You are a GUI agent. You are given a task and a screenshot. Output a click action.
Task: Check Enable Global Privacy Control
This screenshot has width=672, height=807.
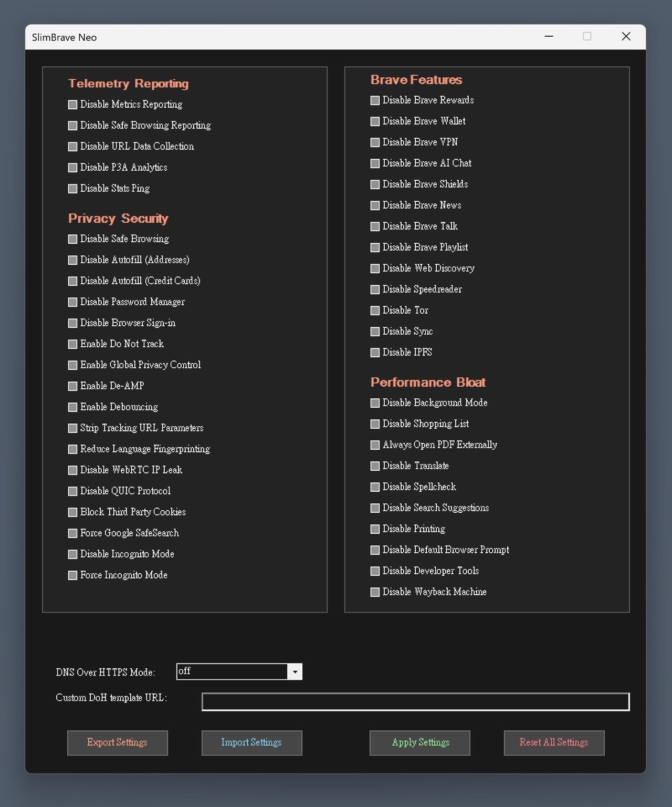coord(73,365)
